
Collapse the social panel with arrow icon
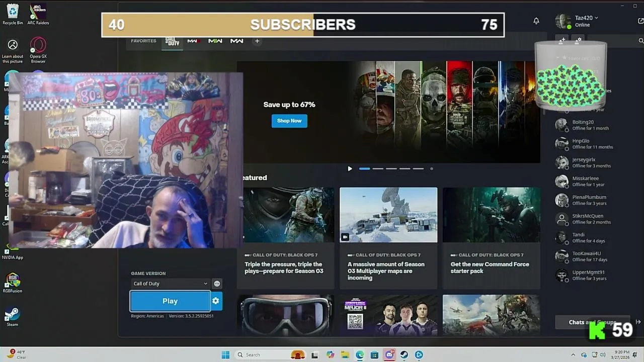coord(638,322)
